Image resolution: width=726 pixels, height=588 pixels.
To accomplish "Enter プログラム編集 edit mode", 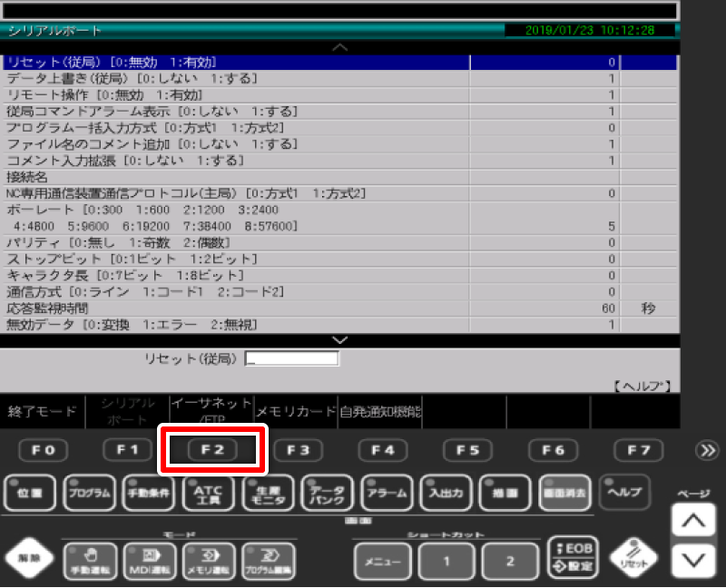I will click(270, 561).
